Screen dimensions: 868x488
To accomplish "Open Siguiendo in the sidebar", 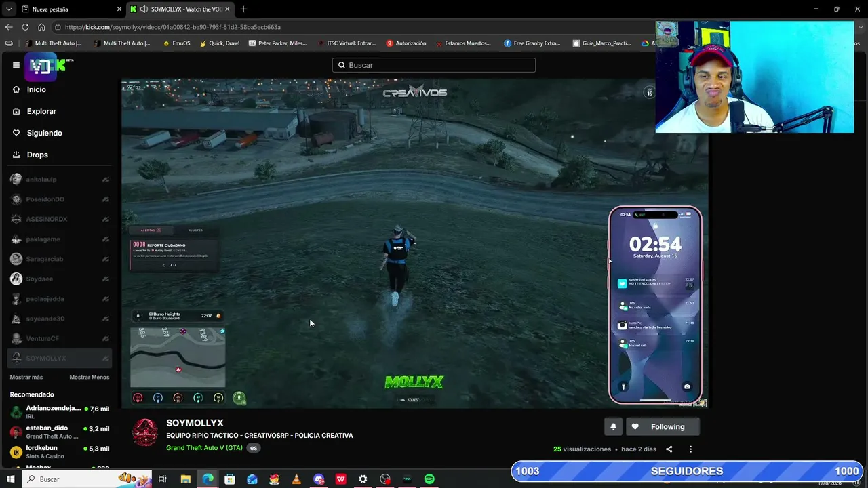I will [44, 133].
